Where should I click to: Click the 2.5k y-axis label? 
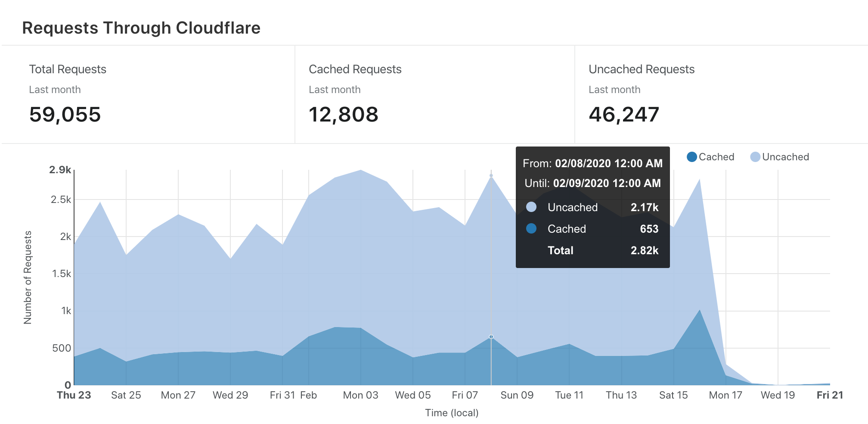click(x=61, y=200)
